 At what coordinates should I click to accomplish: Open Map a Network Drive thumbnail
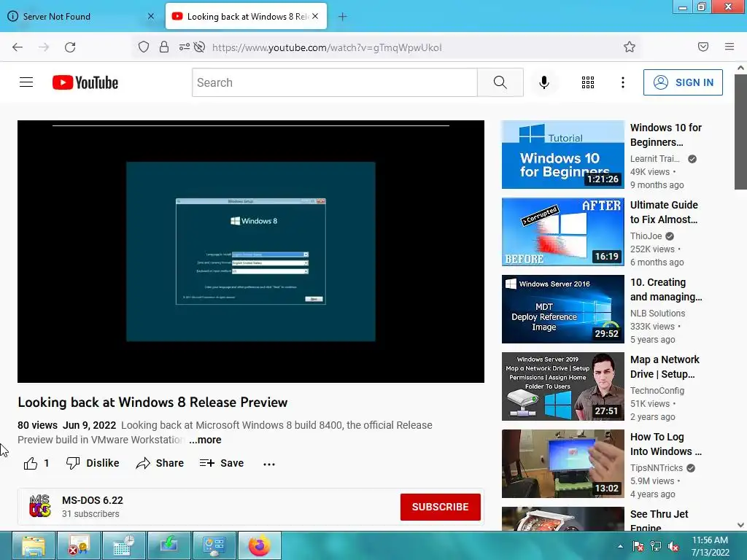point(562,386)
